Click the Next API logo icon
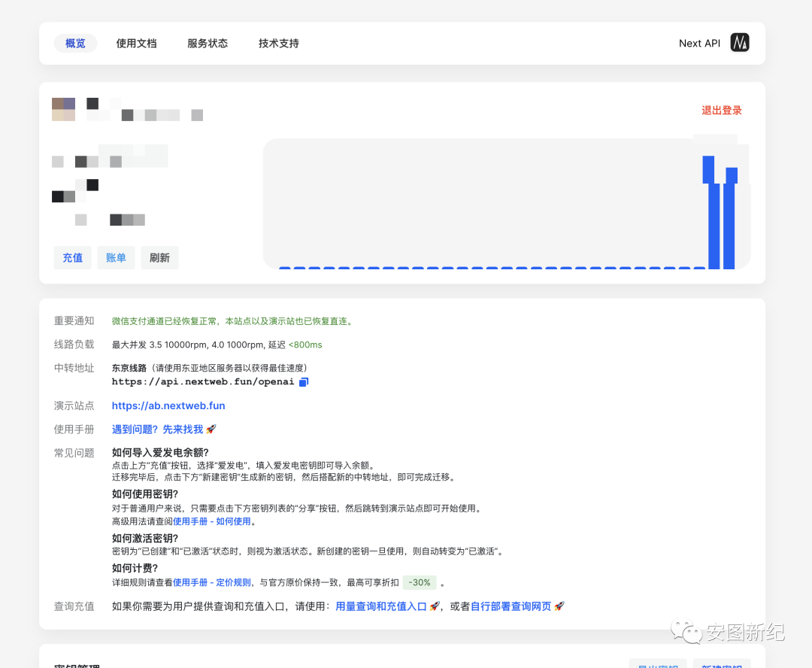The width and height of the screenshot is (812, 668). (740, 43)
